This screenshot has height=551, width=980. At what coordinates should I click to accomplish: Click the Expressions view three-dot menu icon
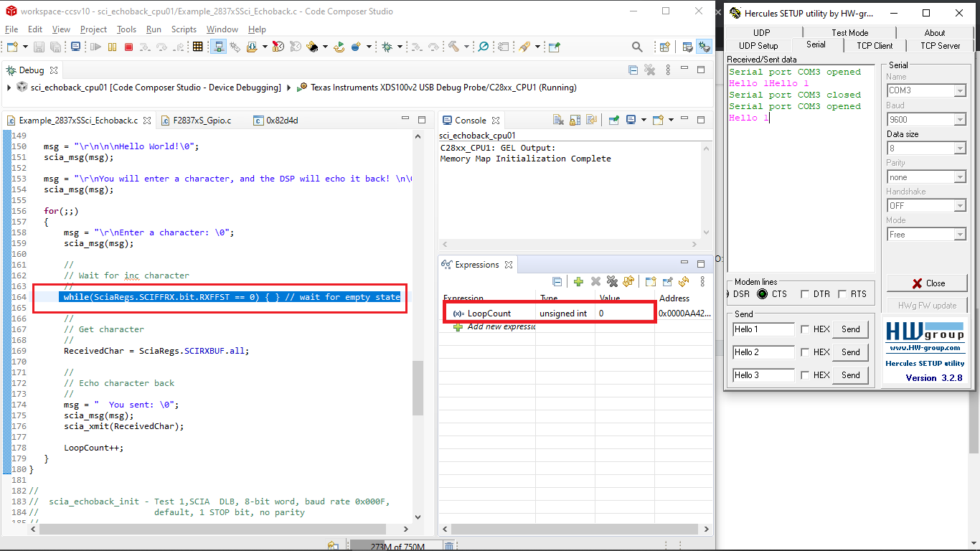pyautogui.click(x=702, y=282)
